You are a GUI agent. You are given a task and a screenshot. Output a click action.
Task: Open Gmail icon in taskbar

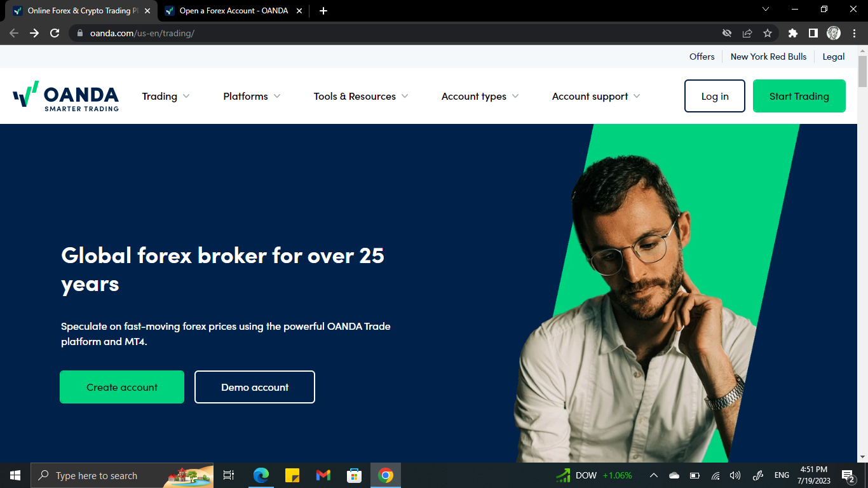323,475
